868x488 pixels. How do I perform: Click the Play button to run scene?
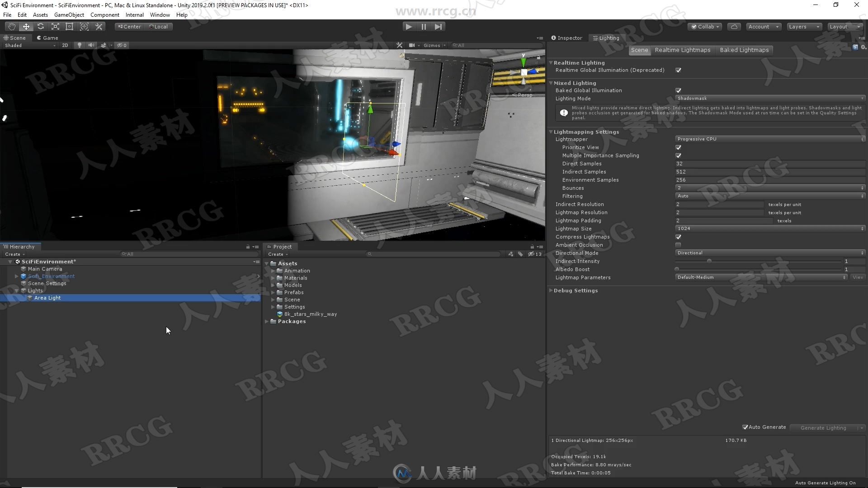point(409,26)
